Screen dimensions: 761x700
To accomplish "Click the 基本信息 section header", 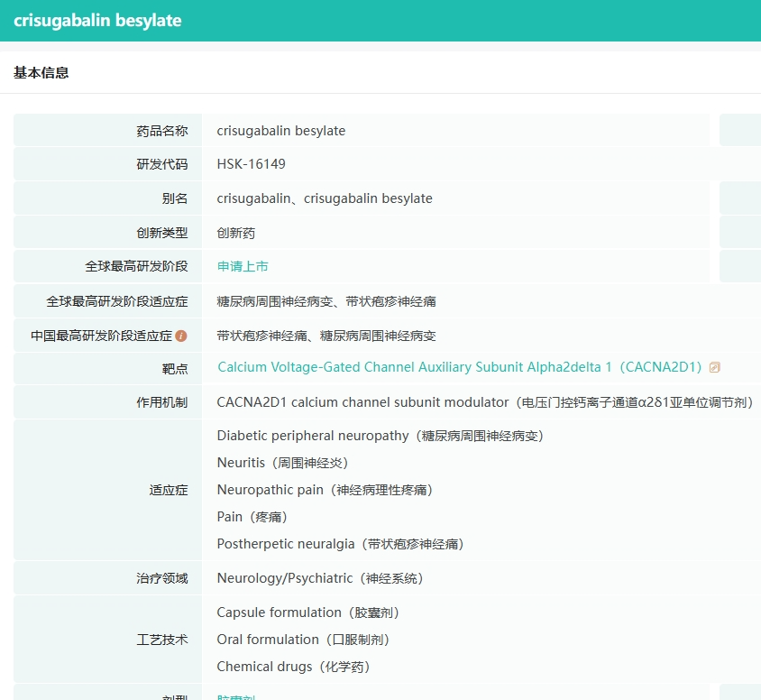I will [41, 72].
